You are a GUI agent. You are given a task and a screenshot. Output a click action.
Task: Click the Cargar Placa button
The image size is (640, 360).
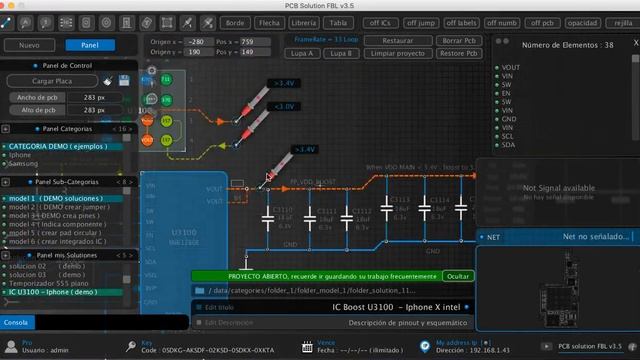(x=52, y=81)
